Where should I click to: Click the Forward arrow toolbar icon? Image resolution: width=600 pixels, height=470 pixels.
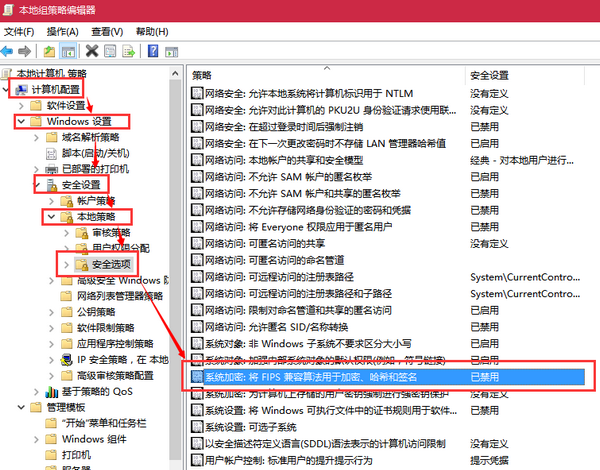point(24,51)
